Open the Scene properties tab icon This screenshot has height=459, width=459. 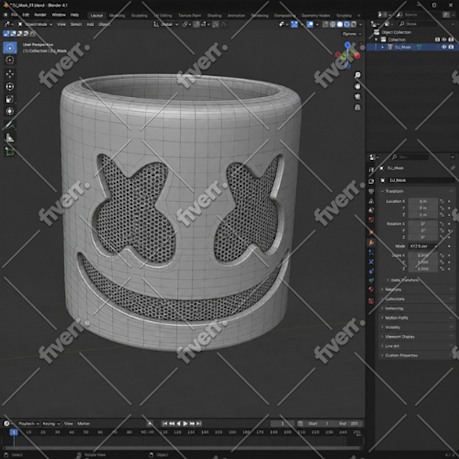pos(371,210)
